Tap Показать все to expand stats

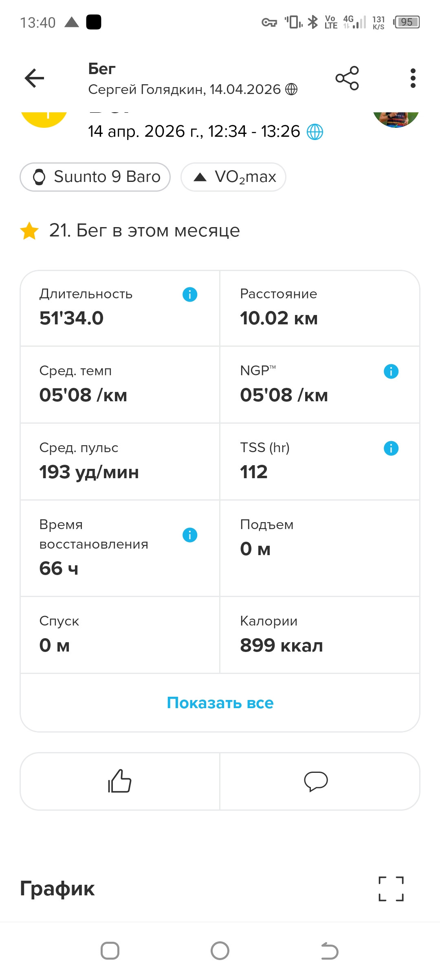tap(220, 703)
